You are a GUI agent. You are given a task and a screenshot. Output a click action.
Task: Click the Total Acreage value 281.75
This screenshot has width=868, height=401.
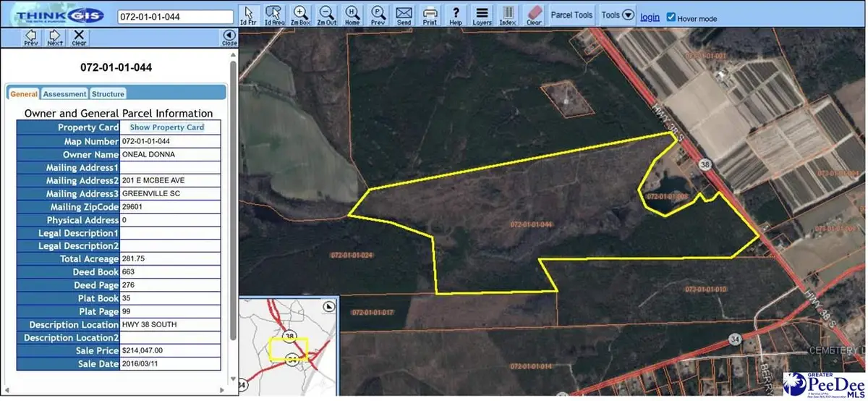pos(134,258)
